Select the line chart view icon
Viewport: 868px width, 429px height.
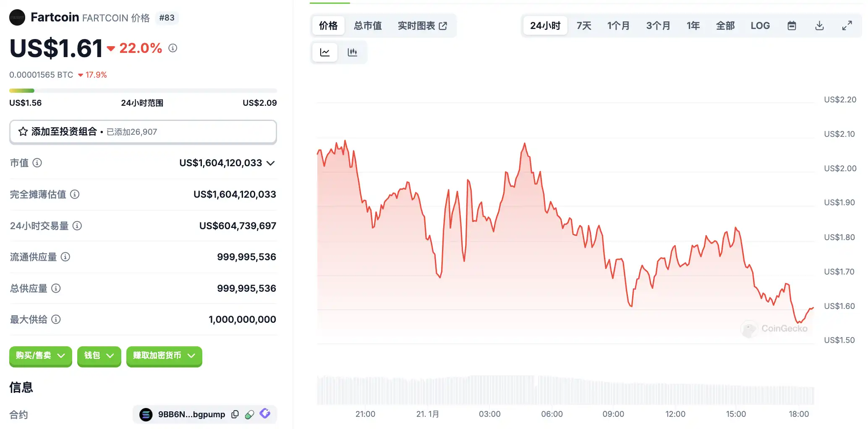325,52
